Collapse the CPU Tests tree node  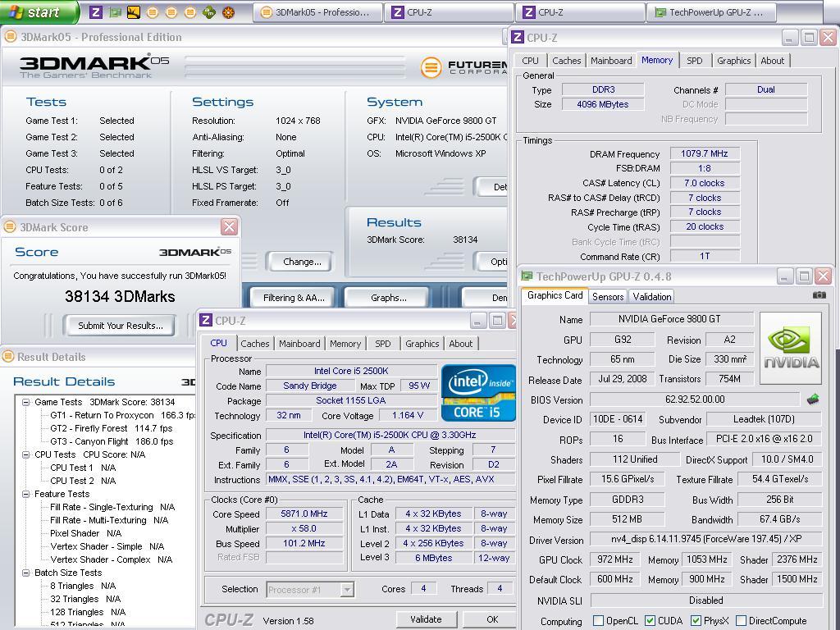[25, 454]
